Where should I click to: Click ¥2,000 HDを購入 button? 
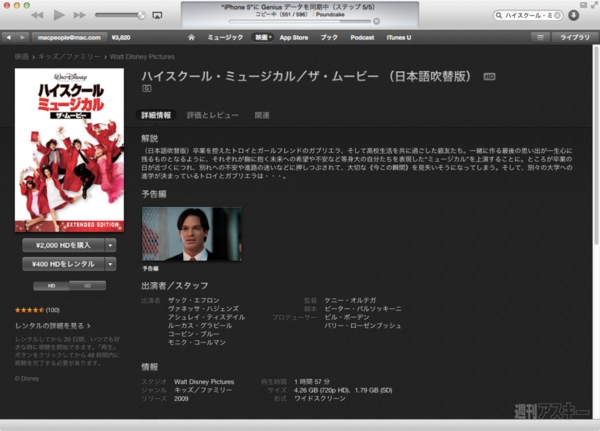tap(63, 245)
